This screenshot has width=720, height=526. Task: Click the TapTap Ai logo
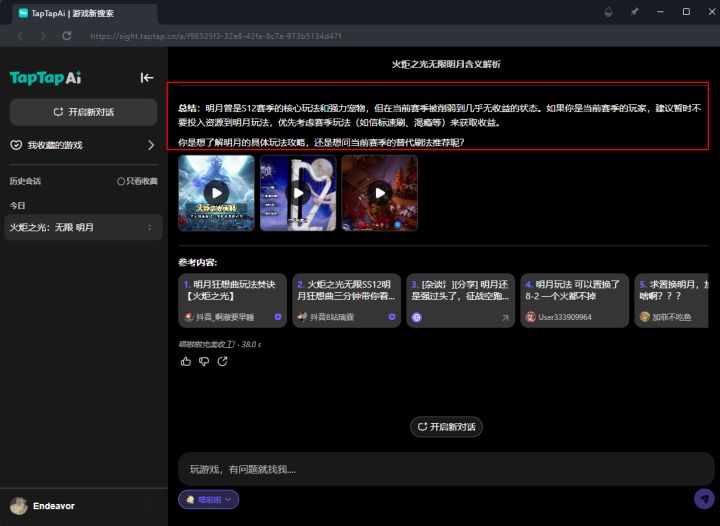[45, 78]
